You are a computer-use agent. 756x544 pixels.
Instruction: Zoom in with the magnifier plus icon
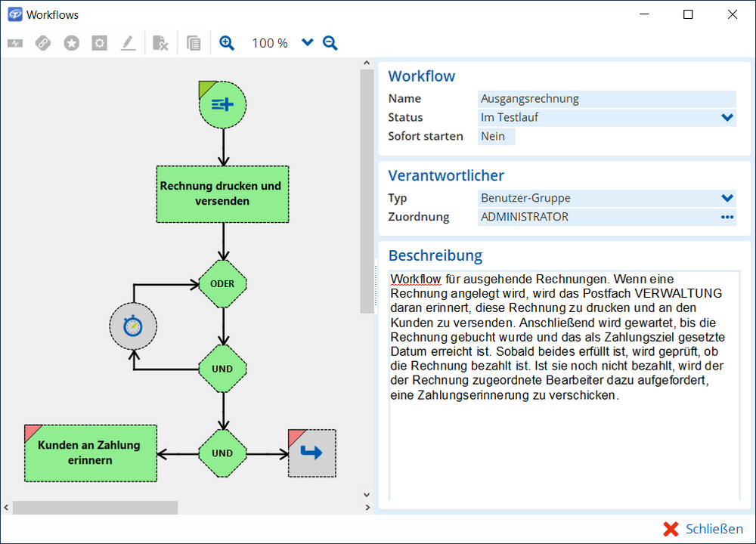pos(227,43)
